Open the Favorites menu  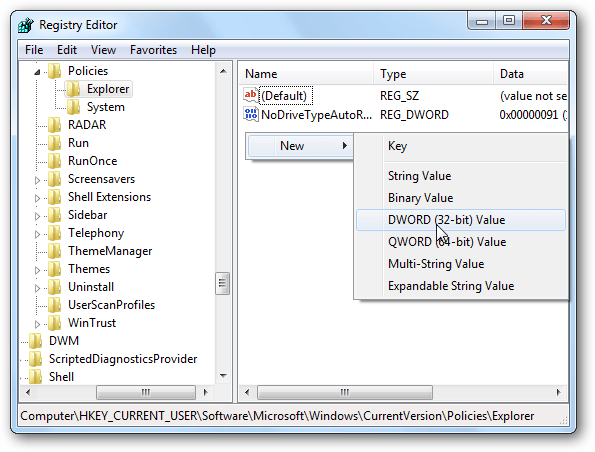pyautogui.click(x=153, y=50)
